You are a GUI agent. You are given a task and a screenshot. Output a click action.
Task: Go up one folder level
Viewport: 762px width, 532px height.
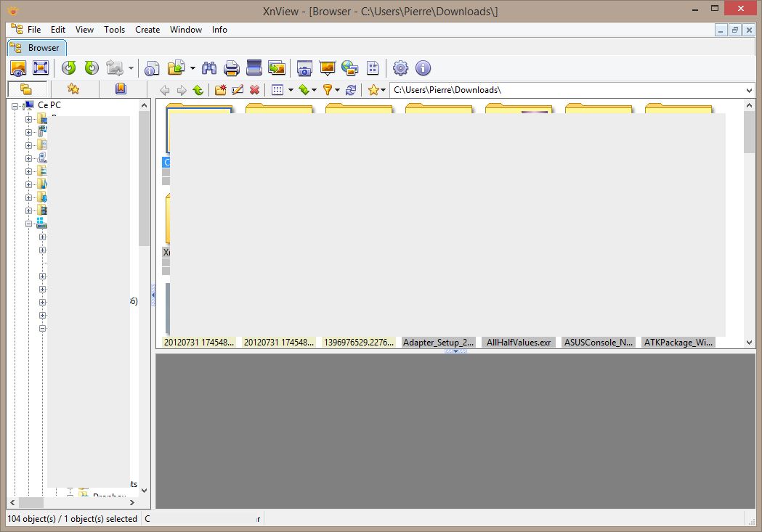[198, 90]
